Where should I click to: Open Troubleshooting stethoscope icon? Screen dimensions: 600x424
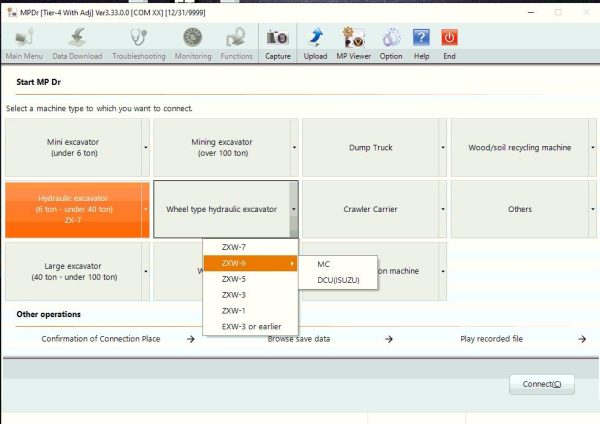click(139, 38)
